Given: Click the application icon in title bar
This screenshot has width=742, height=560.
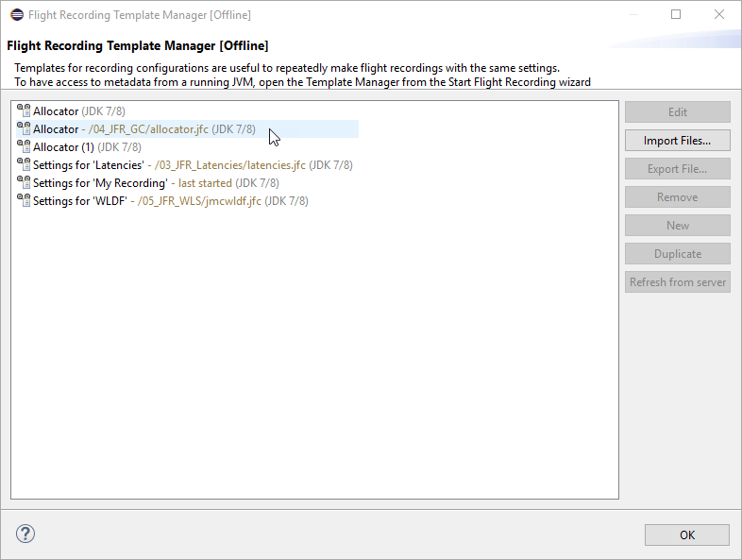Looking at the screenshot, I should [16, 15].
